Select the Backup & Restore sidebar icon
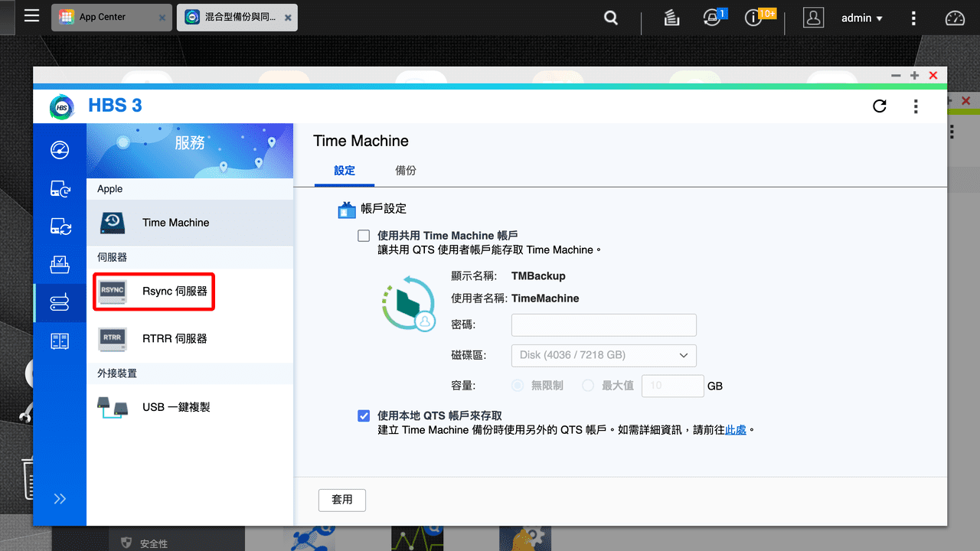The image size is (980, 551). click(60, 188)
